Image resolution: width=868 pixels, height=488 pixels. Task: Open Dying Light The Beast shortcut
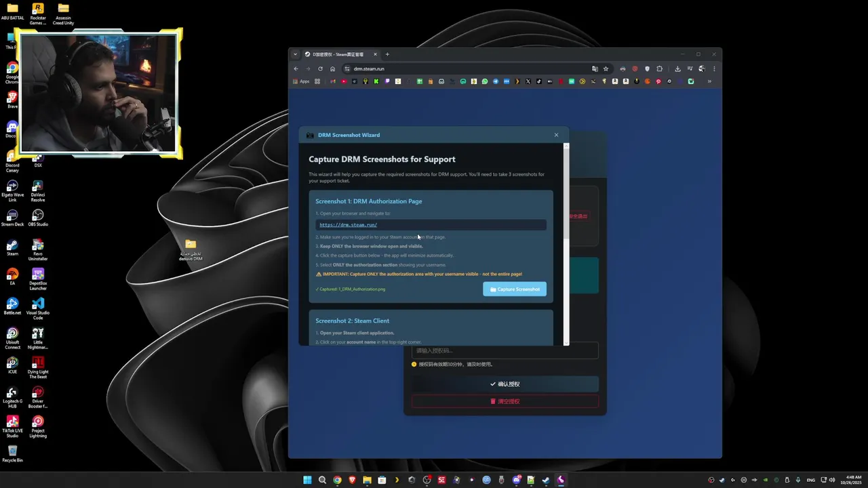coord(38,368)
